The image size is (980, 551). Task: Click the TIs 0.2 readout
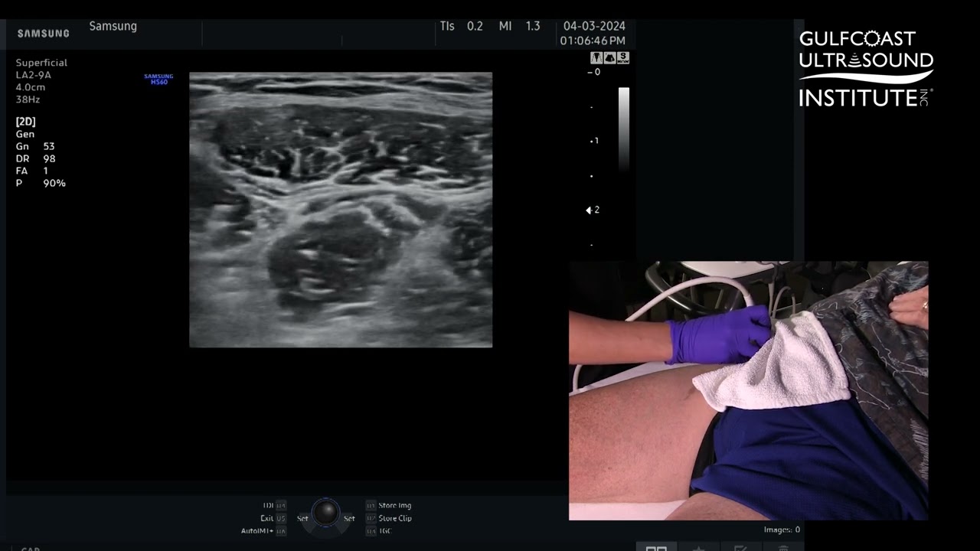461,26
